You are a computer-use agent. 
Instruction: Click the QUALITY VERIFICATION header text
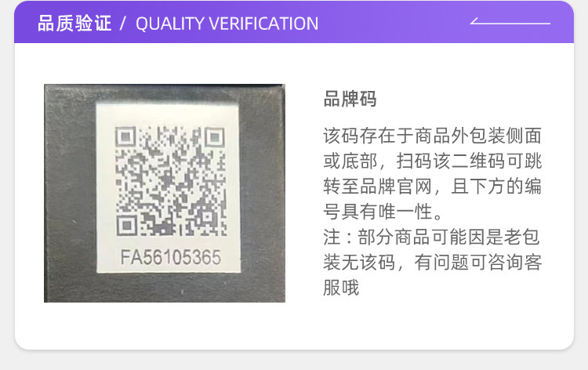[x=227, y=24]
